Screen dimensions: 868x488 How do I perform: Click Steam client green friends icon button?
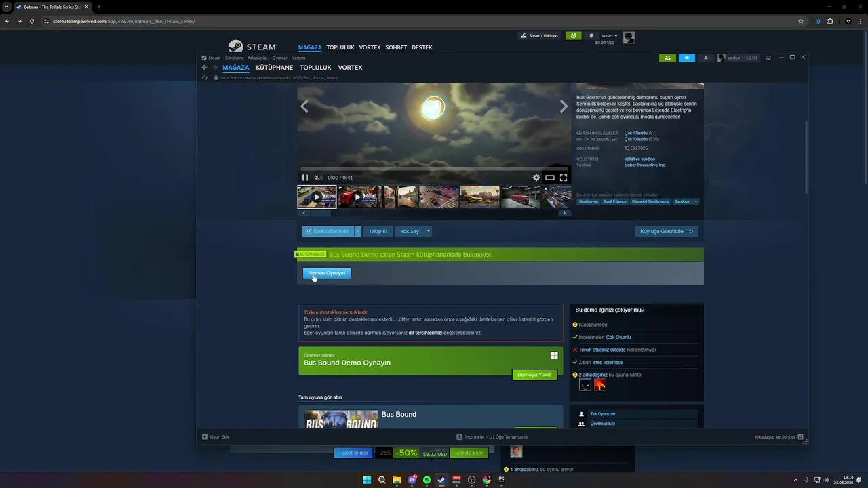[x=667, y=58]
